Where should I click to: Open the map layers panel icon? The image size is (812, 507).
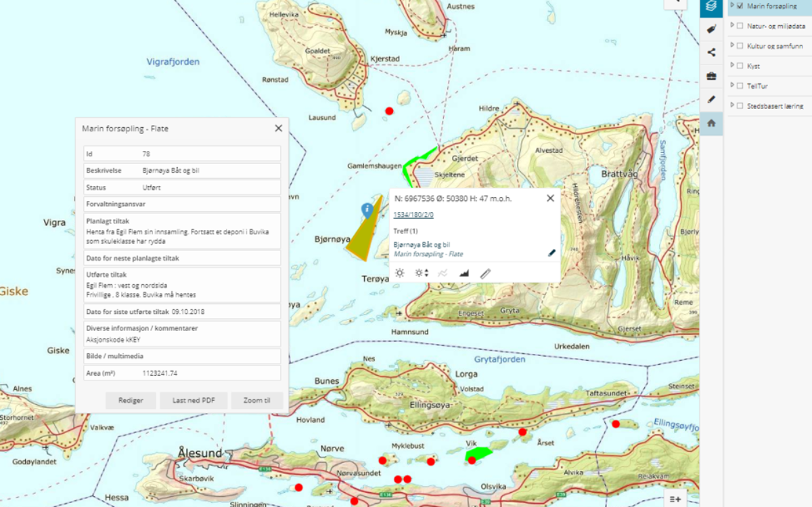[x=710, y=6]
